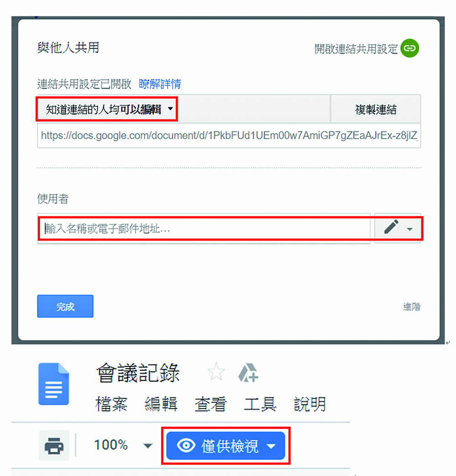Expand the 僅供檢視 mode dropdown arrow
The image size is (456, 476).
[x=271, y=446]
